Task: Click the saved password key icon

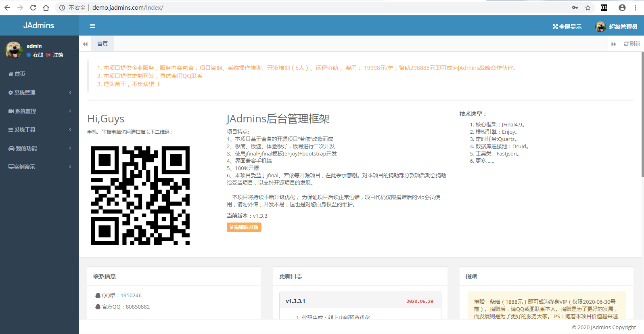Action: [575, 8]
